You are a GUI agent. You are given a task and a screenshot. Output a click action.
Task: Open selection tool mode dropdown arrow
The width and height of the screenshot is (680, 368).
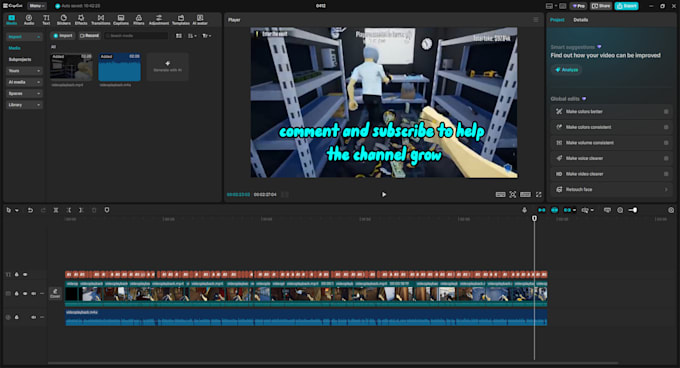coord(17,210)
